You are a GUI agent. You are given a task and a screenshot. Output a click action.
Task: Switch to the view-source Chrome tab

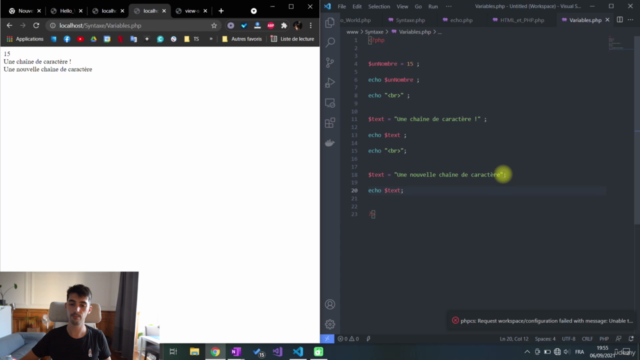(191, 11)
